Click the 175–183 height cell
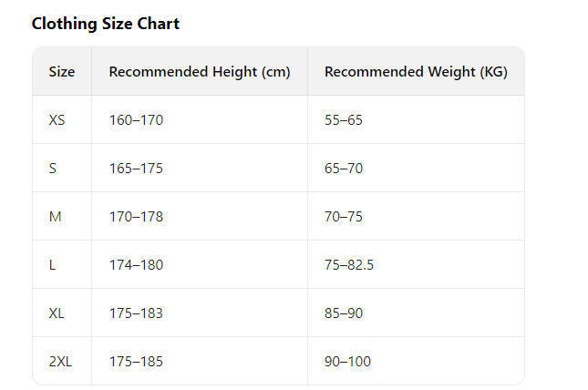 [x=136, y=313]
